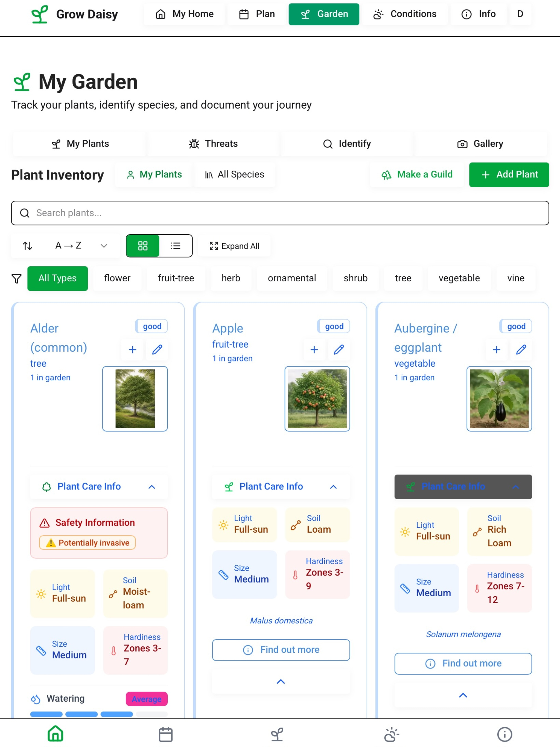Click the sort direction arrows icon
Screen dimensions: 560x747
27,246
